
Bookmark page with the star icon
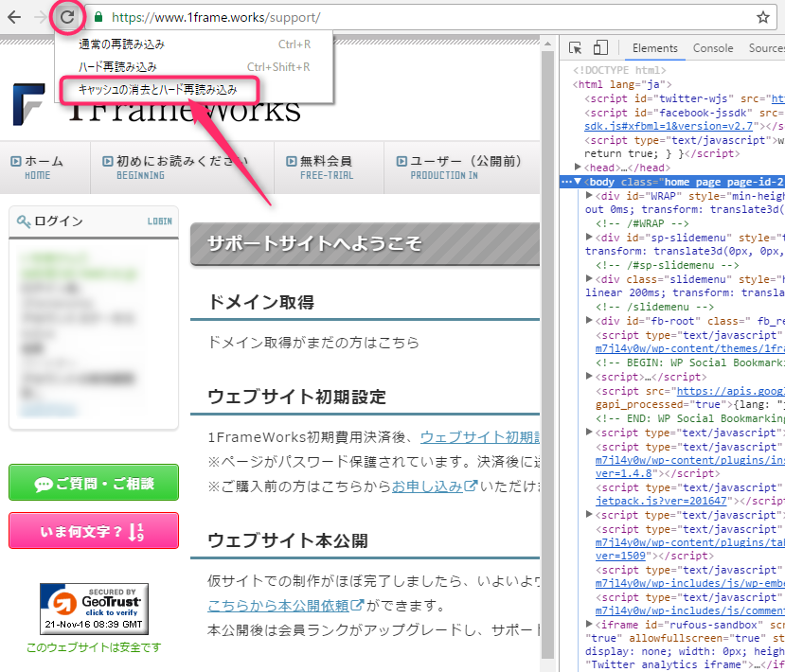[x=763, y=18]
